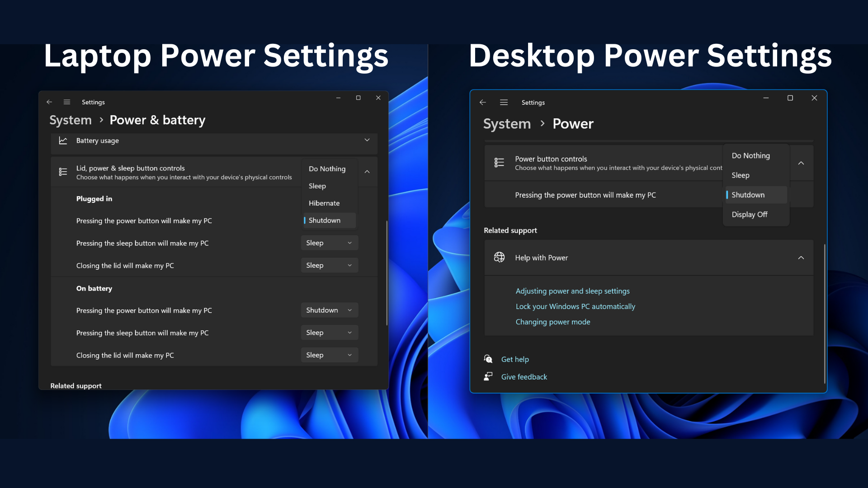Select Display Off from desktop power button options

(750, 214)
